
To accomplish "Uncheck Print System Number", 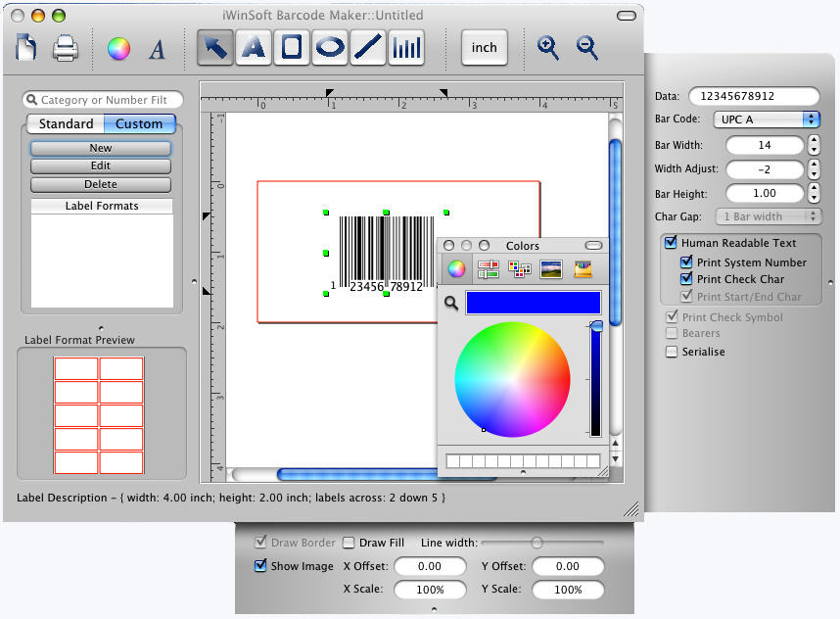I will [x=686, y=262].
